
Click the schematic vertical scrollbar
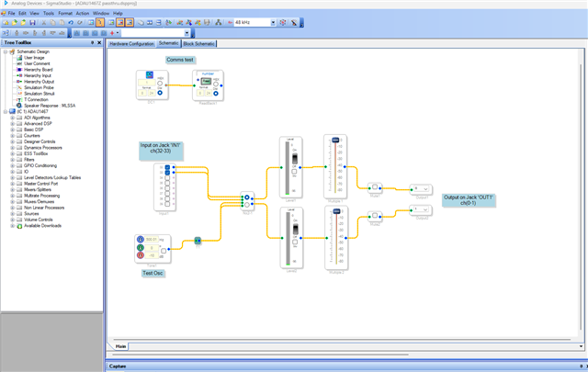582,198
